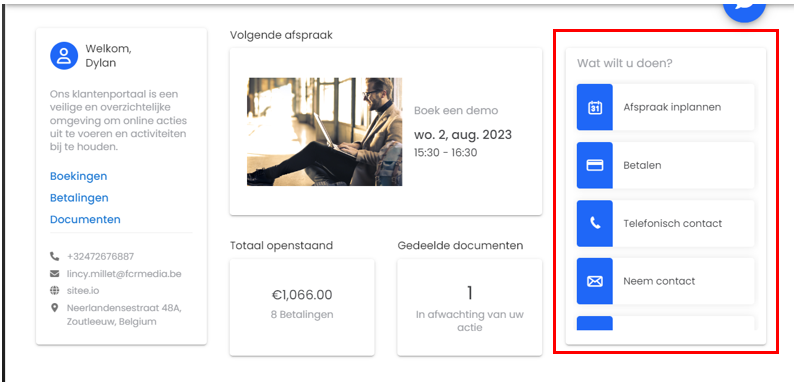Click the location pin icon beside Neerlandensestraat
This screenshot has height=382, width=801.
54,308
